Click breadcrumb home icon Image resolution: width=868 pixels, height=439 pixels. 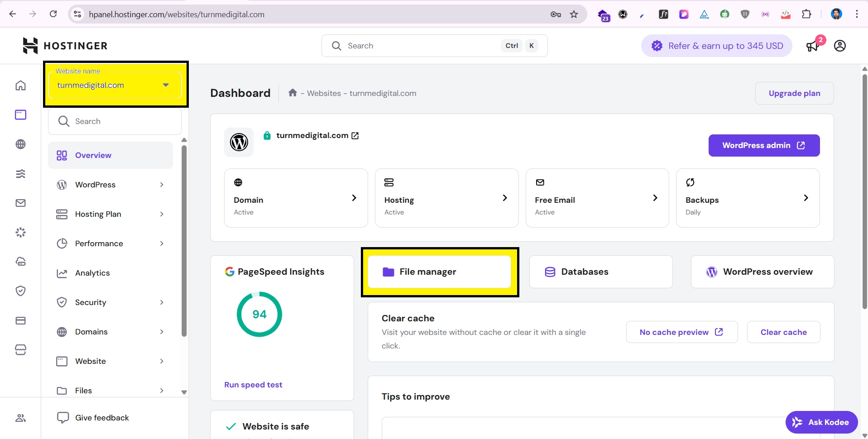293,93
